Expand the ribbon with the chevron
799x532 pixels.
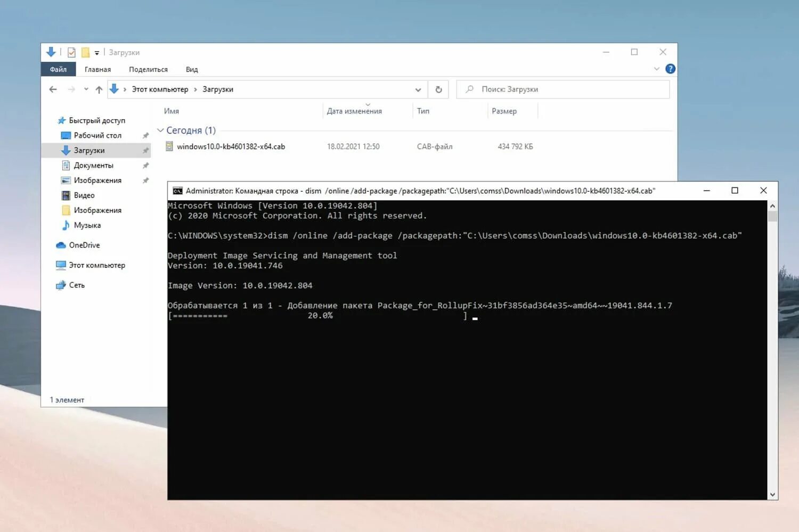(656, 69)
